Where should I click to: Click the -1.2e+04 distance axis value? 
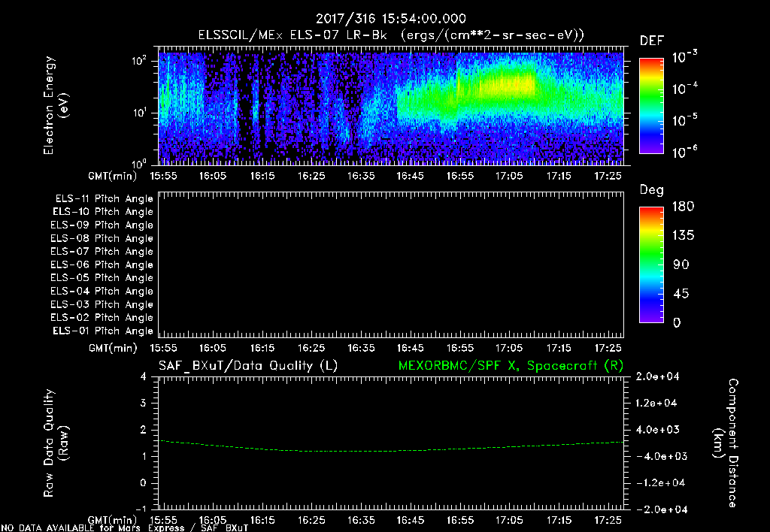660,483
